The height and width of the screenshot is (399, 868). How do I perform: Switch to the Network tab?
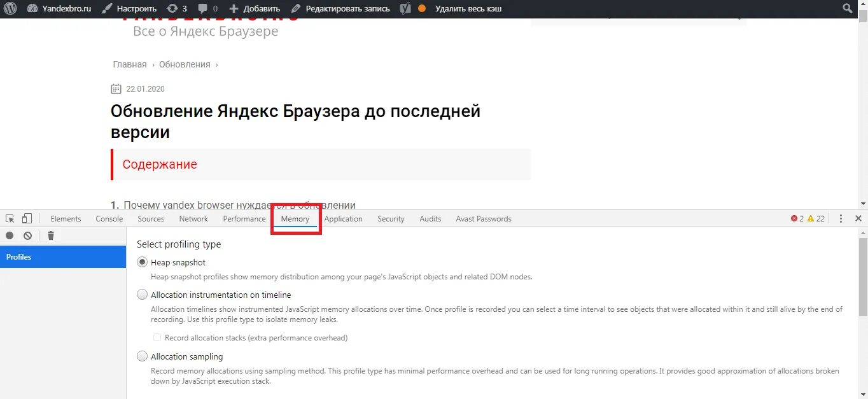click(193, 218)
